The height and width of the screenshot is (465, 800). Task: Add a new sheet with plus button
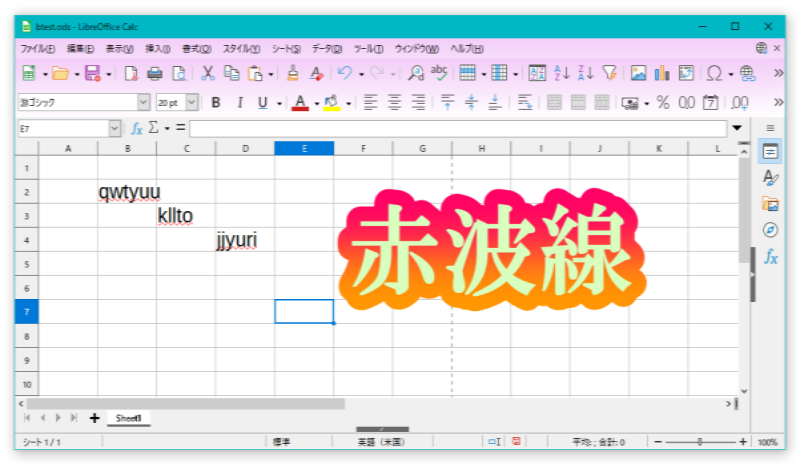pyautogui.click(x=94, y=418)
